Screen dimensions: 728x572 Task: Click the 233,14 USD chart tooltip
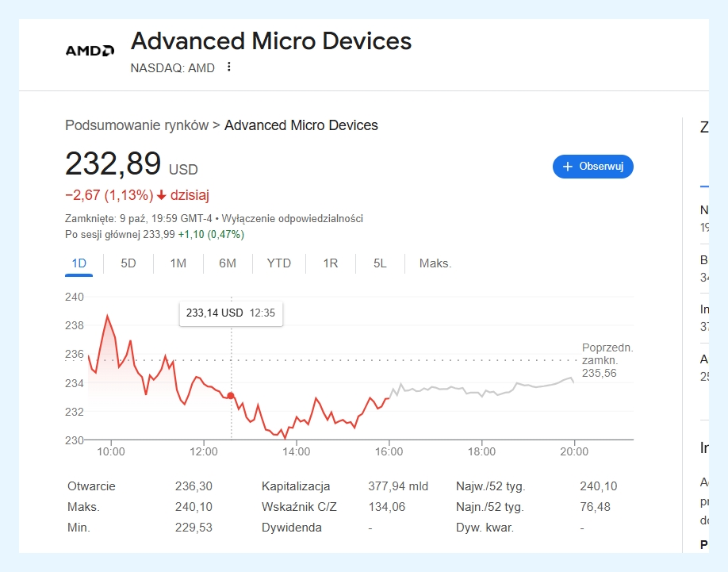pos(231,313)
